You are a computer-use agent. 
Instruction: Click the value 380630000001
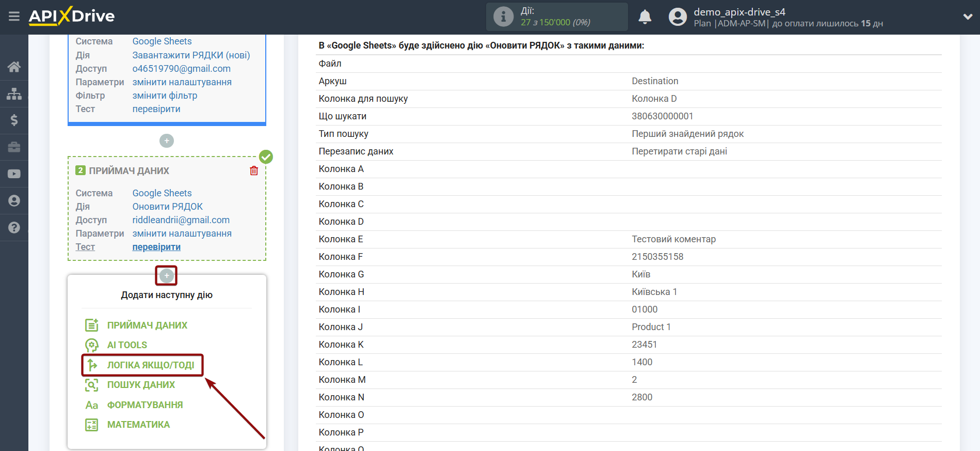663,116
